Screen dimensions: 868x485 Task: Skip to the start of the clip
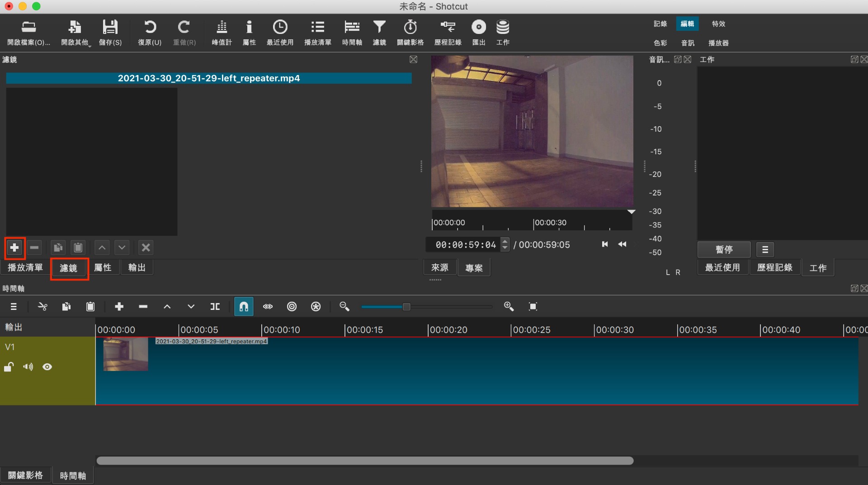click(605, 244)
